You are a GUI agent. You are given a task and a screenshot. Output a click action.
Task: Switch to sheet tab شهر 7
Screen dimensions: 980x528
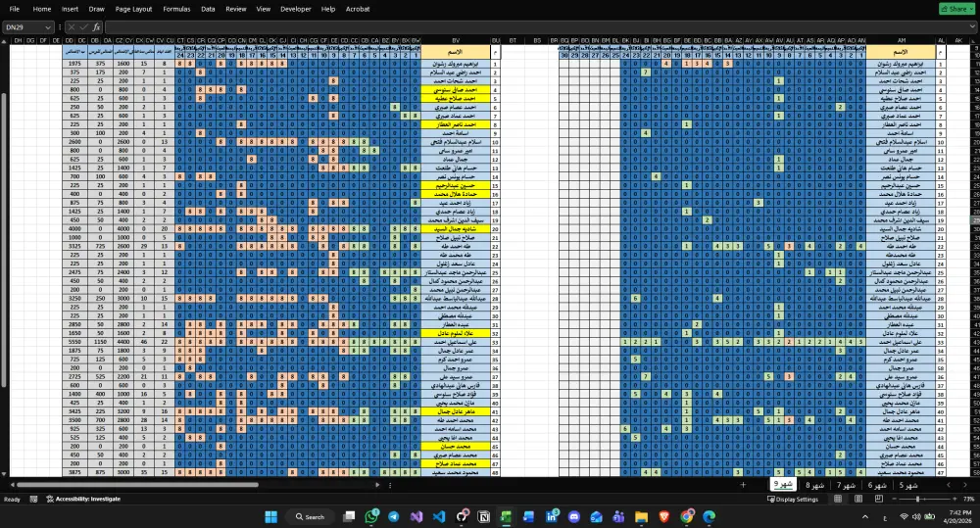[846, 485]
